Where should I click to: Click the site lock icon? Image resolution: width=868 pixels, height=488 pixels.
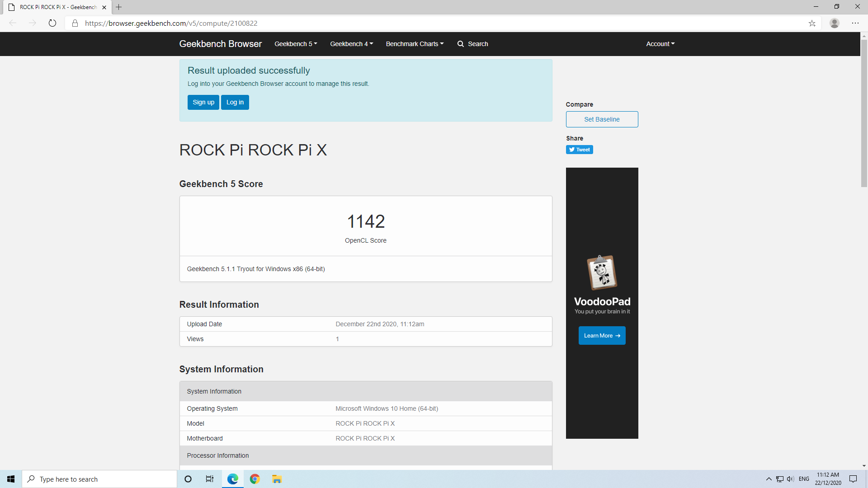(x=75, y=23)
